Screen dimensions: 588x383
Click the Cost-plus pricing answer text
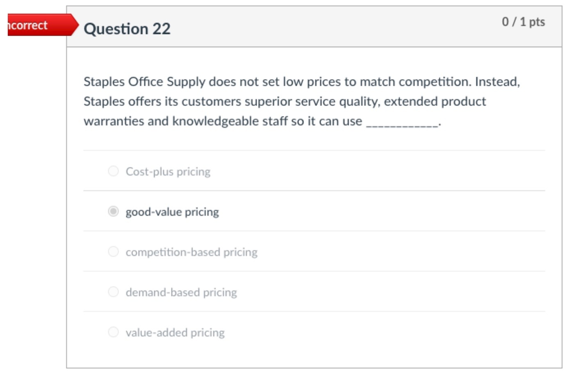[168, 171]
